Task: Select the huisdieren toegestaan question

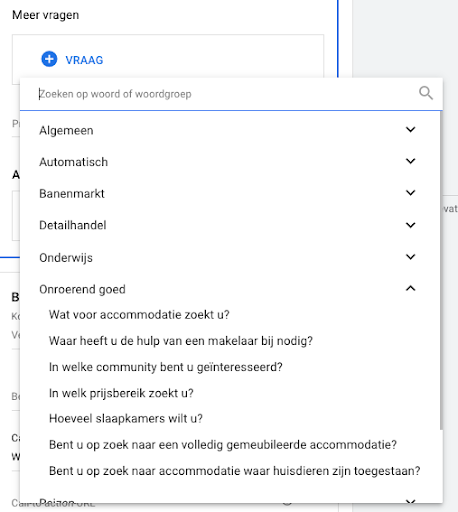Action: coord(234,471)
